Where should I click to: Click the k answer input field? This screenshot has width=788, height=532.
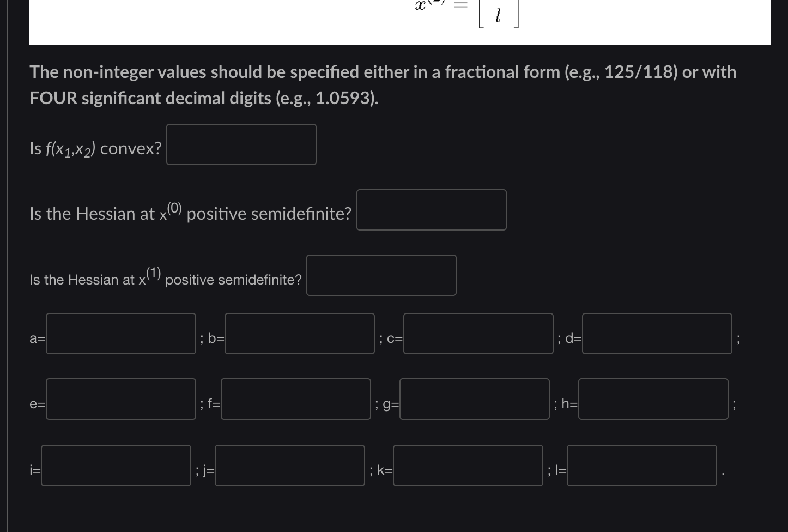point(467,466)
